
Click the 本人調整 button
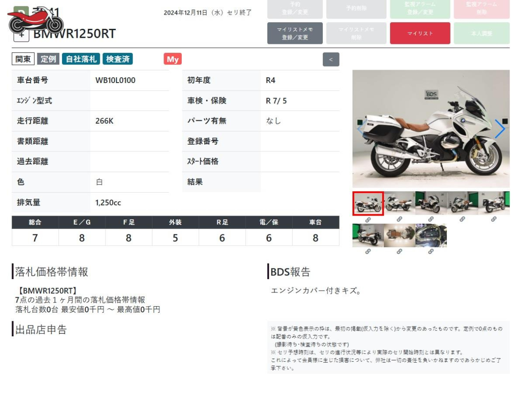(x=481, y=33)
